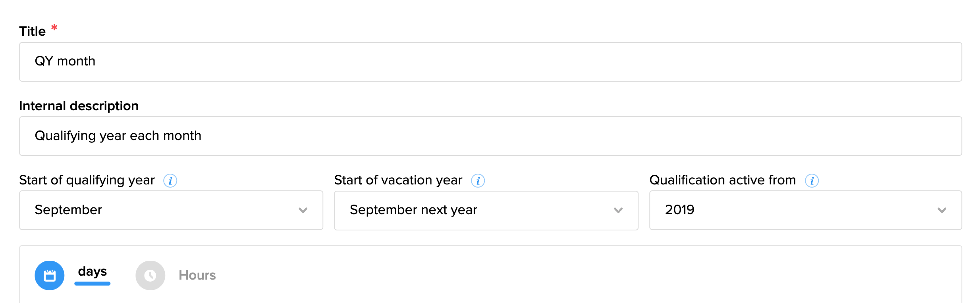Screen dimensions: 980x303
Task: Click the Qualification active from label
Action: coord(723,180)
